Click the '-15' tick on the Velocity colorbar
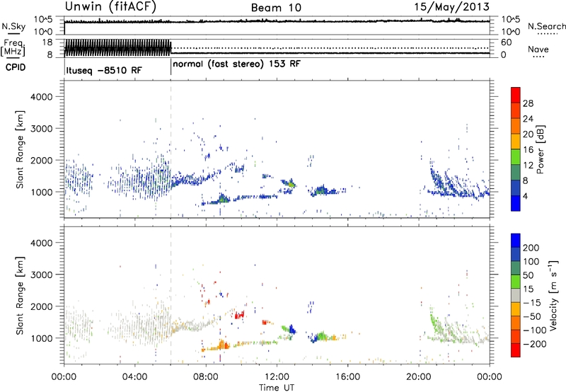 532,303
